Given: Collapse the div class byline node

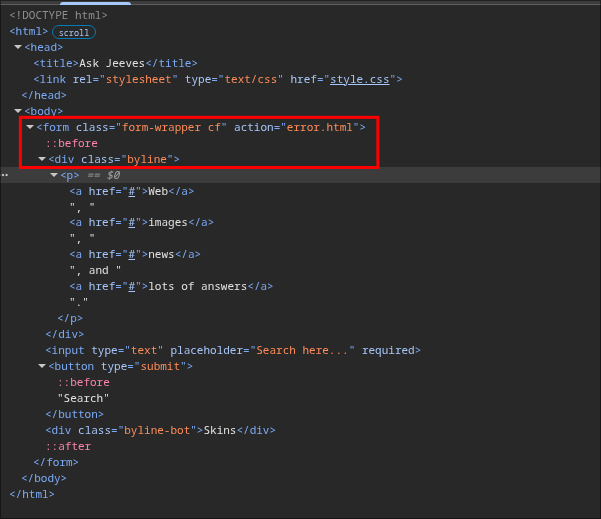Looking at the screenshot, I should point(42,159).
